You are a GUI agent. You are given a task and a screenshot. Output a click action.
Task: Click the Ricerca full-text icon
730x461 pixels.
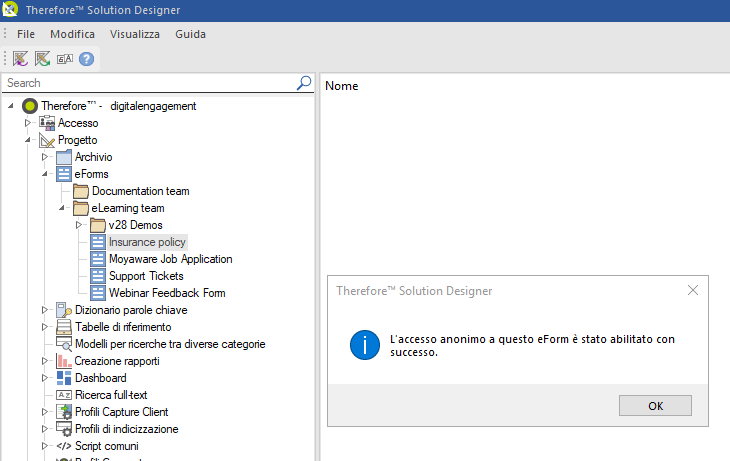(x=64, y=395)
